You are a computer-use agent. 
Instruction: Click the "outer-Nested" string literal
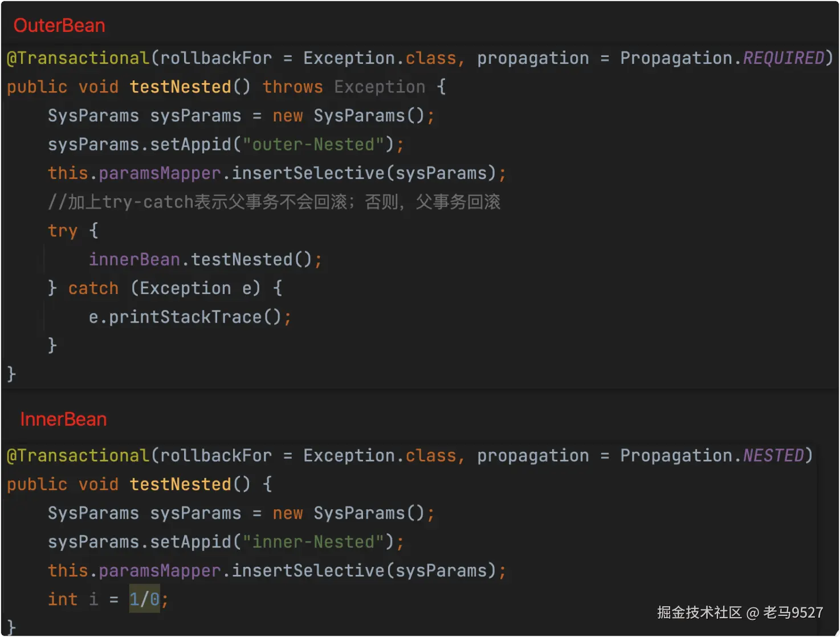tap(313, 145)
